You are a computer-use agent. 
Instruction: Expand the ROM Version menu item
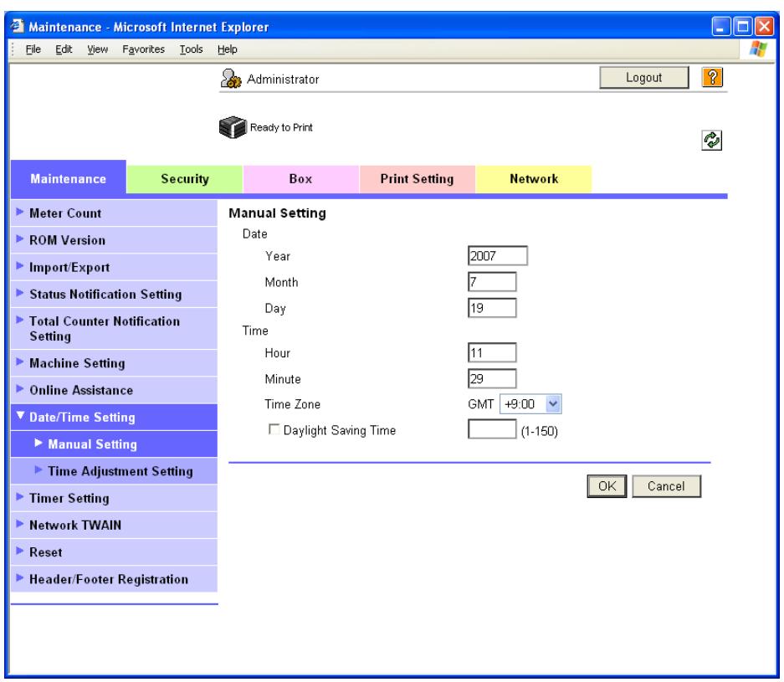pos(114,240)
